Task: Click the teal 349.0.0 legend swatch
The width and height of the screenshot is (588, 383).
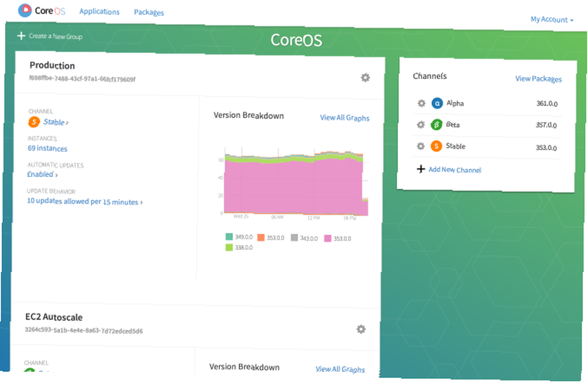Action: coord(229,237)
